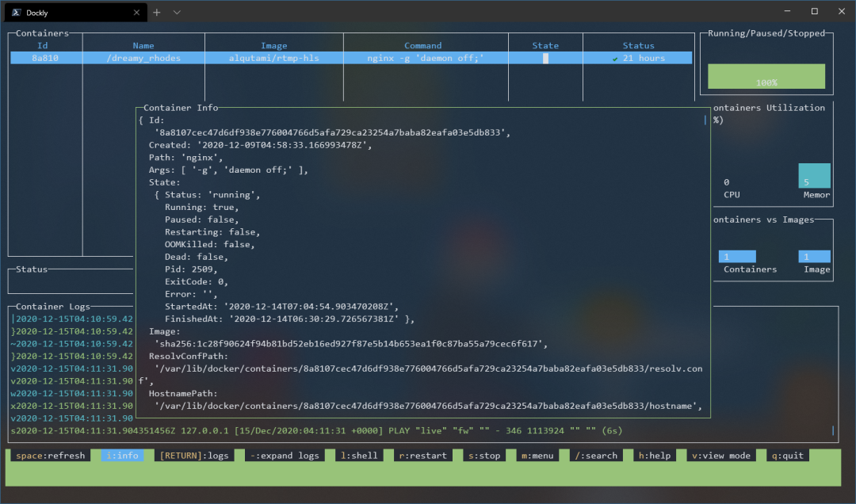Click the StartedAt timestamp line

tap(281, 307)
